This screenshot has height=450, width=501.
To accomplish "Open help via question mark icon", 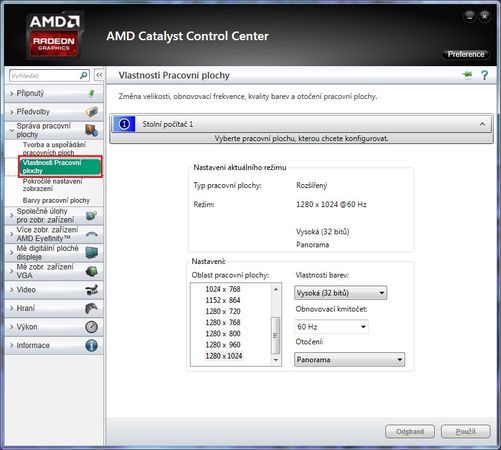I will [x=484, y=75].
